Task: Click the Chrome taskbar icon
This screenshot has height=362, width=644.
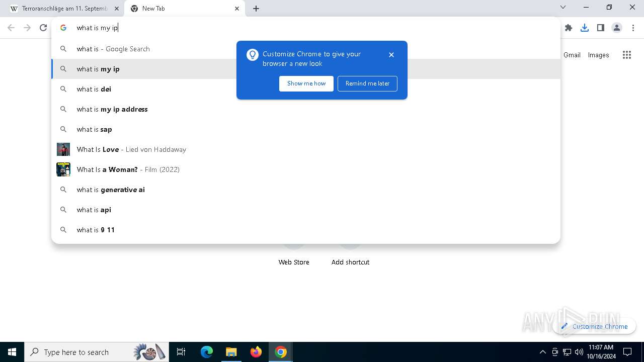Action: (x=281, y=352)
